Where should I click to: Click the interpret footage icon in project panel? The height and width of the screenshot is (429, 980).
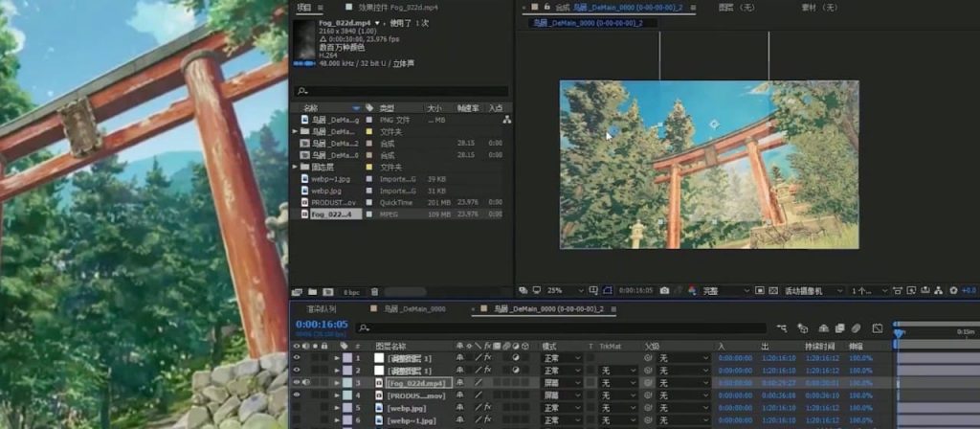click(297, 292)
